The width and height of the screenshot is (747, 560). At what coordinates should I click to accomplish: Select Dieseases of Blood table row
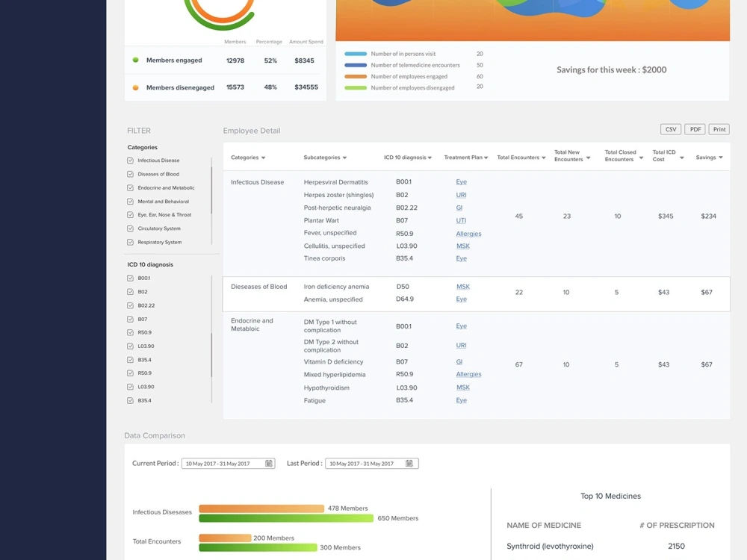coord(477,293)
